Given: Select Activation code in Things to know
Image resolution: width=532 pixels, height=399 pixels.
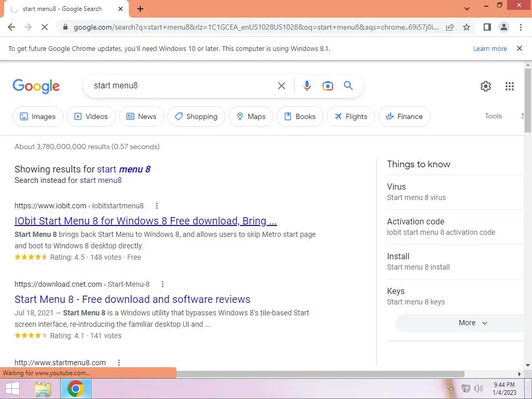Looking at the screenshot, I should coord(455,227).
